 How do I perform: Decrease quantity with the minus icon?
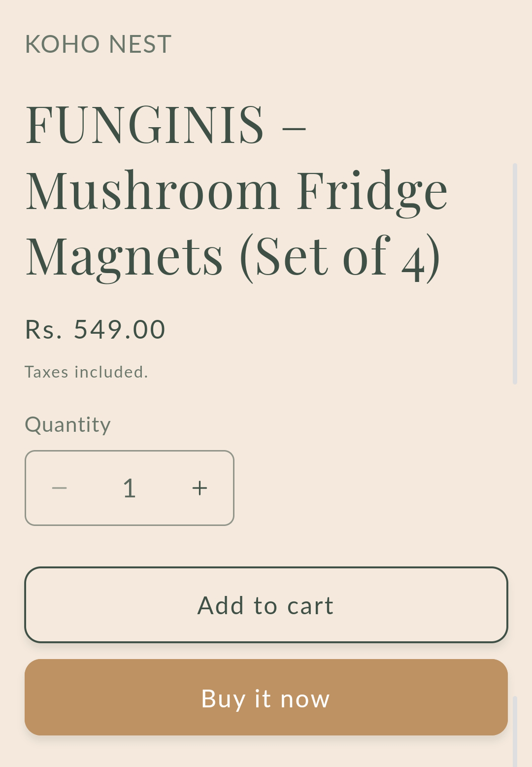pyautogui.click(x=60, y=488)
